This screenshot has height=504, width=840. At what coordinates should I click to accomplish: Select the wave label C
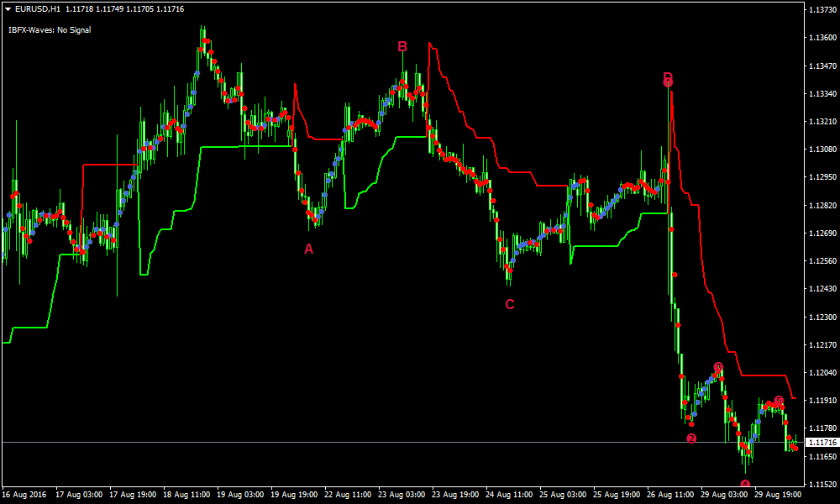pyautogui.click(x=509, y=304)
